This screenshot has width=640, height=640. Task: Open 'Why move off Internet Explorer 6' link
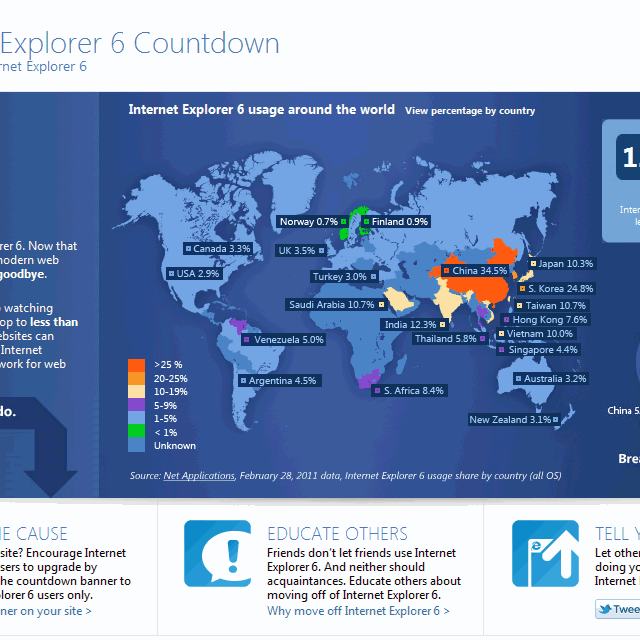358,611
